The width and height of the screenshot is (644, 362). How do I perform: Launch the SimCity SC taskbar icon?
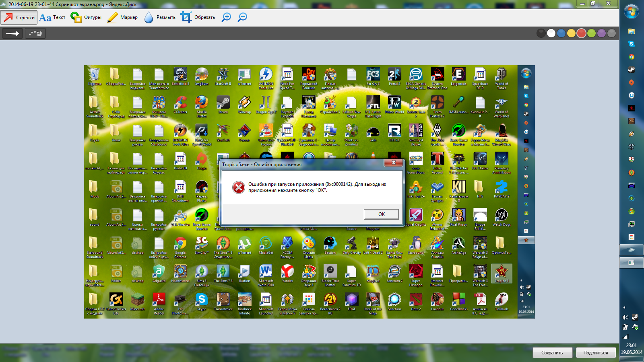(x=632, y=160)
